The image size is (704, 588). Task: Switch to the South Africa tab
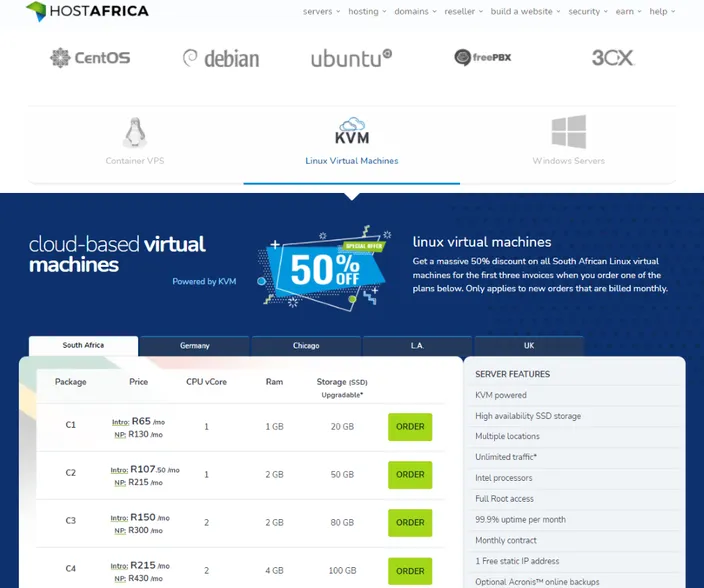coord(83,345)
